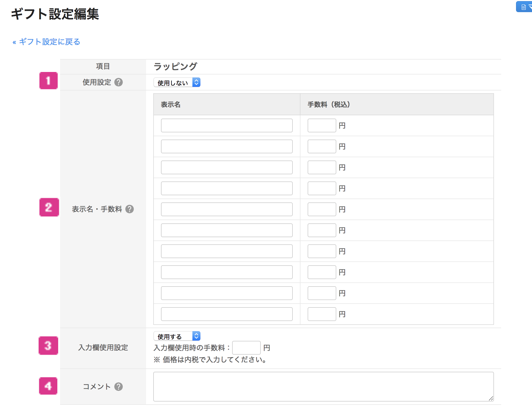Click the first 表示名 input field
This screenshot has width=532, height=412.
[x=227, y=125]
